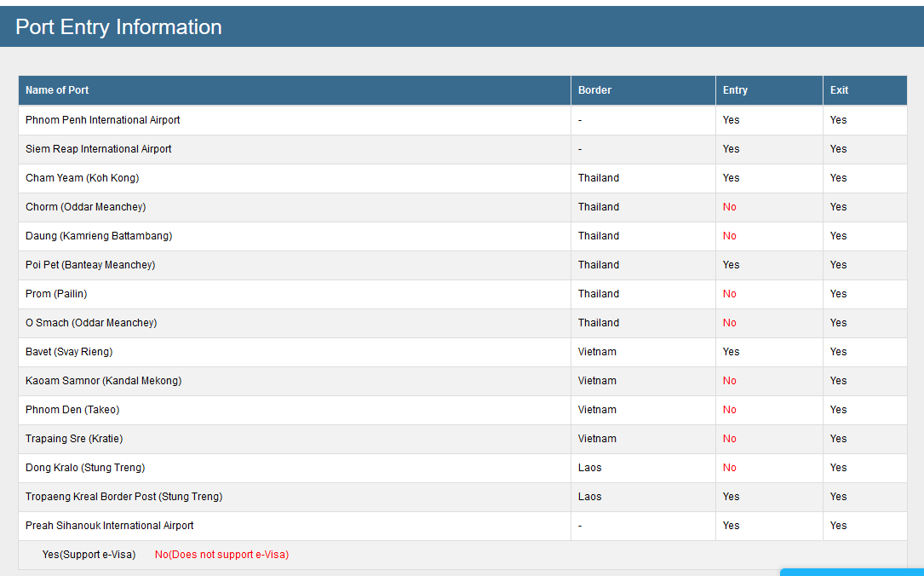Select Siem Reap International Airport entry
This screenshot has width=924, height=576.
click(99, 149)
